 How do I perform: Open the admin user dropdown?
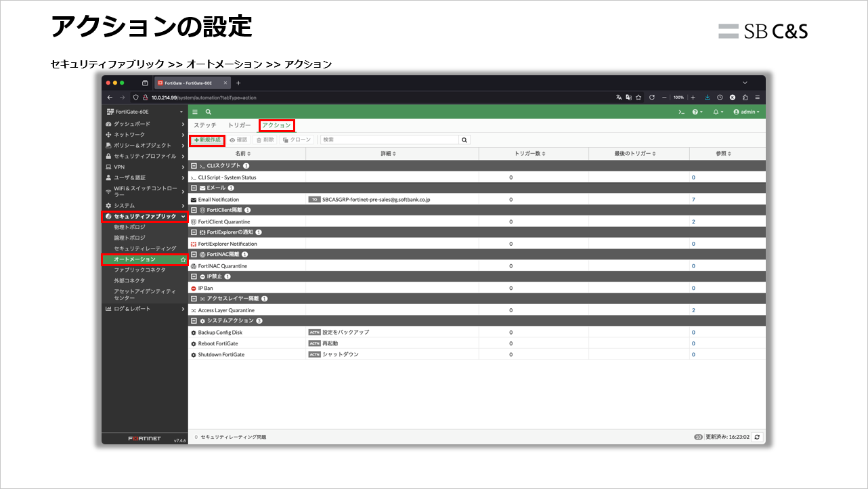[746, 112]
